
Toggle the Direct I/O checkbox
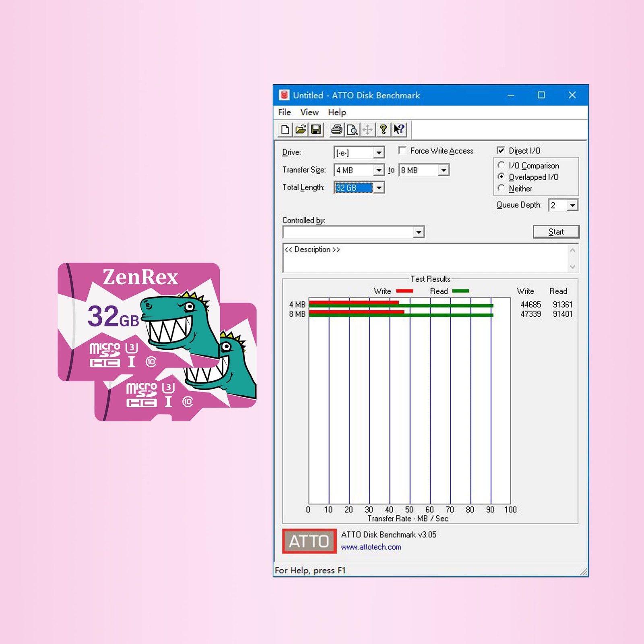pos(501,151)
